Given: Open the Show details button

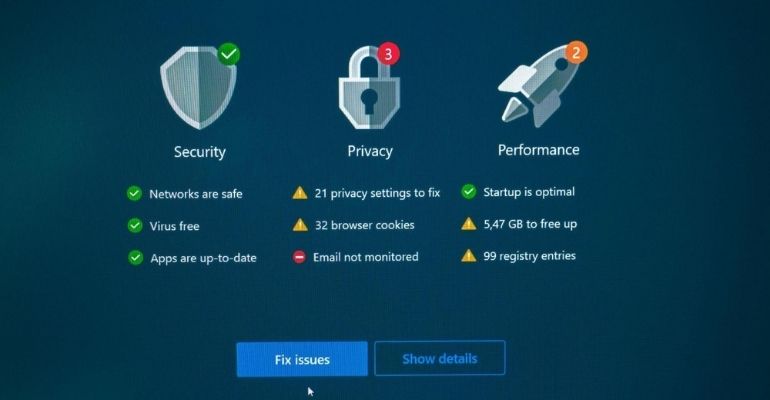Looking at the screenshot, I should [x=440, y=358].
